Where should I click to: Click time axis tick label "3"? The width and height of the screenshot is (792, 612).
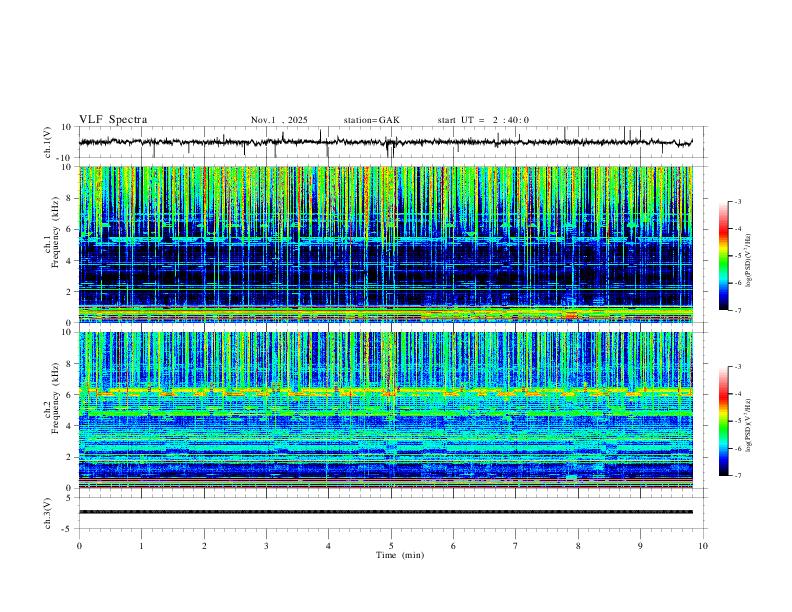[x=266, y=546]
